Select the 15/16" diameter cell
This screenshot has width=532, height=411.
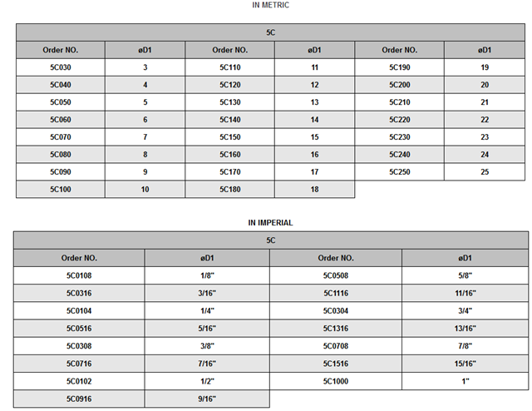465,364
